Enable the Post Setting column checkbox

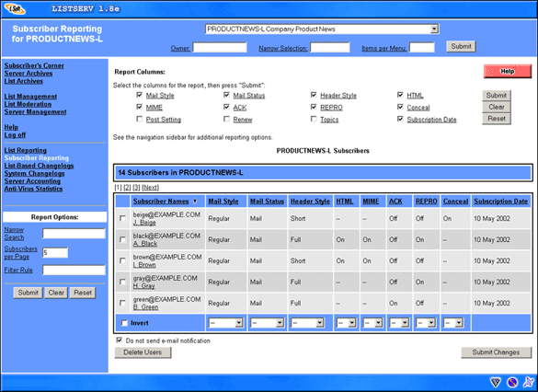point(139,119)
